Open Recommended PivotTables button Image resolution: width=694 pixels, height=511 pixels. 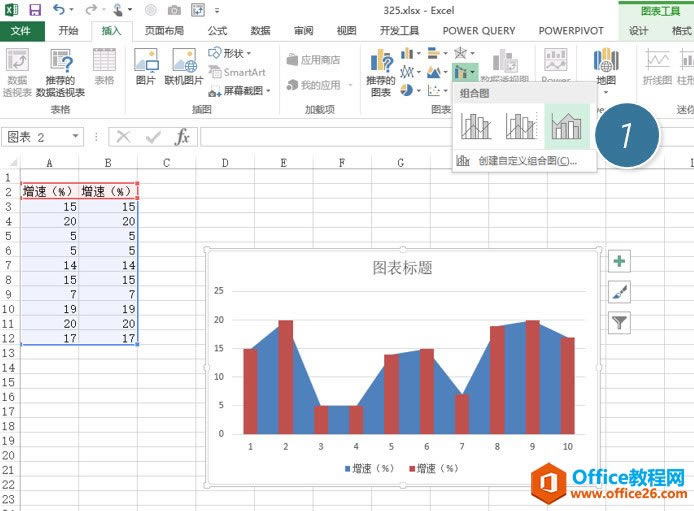(x=61, y=72)
